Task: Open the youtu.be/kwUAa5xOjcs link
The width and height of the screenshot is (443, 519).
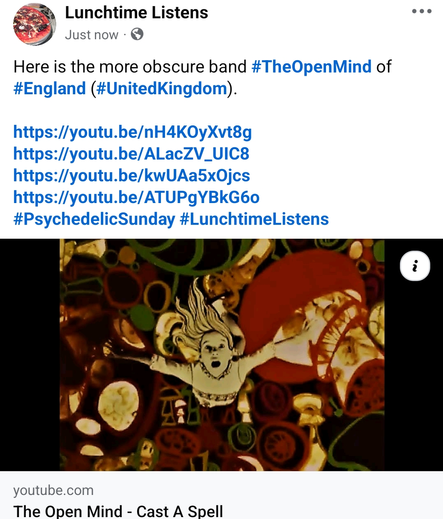Action: (132, 176)
